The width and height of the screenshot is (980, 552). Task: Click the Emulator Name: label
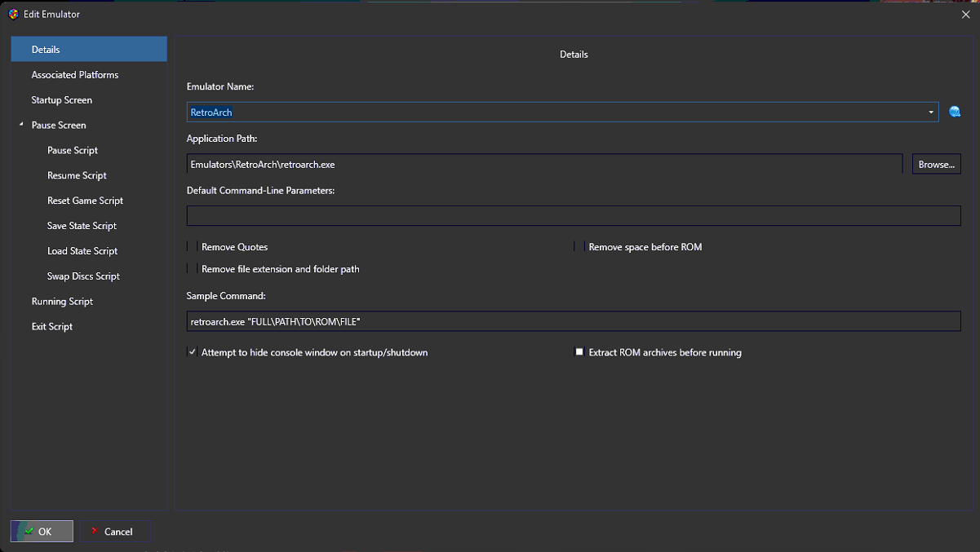[220, 86]
